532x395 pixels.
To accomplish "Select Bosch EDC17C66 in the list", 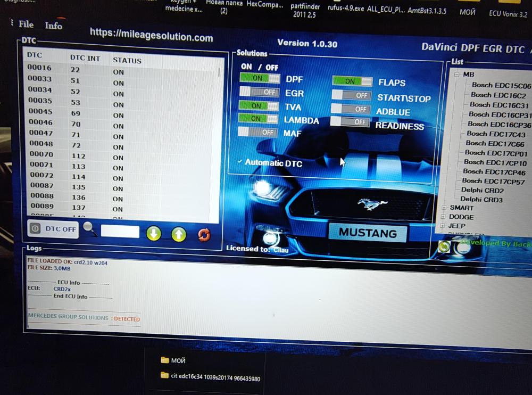I will tap(495, 143).
